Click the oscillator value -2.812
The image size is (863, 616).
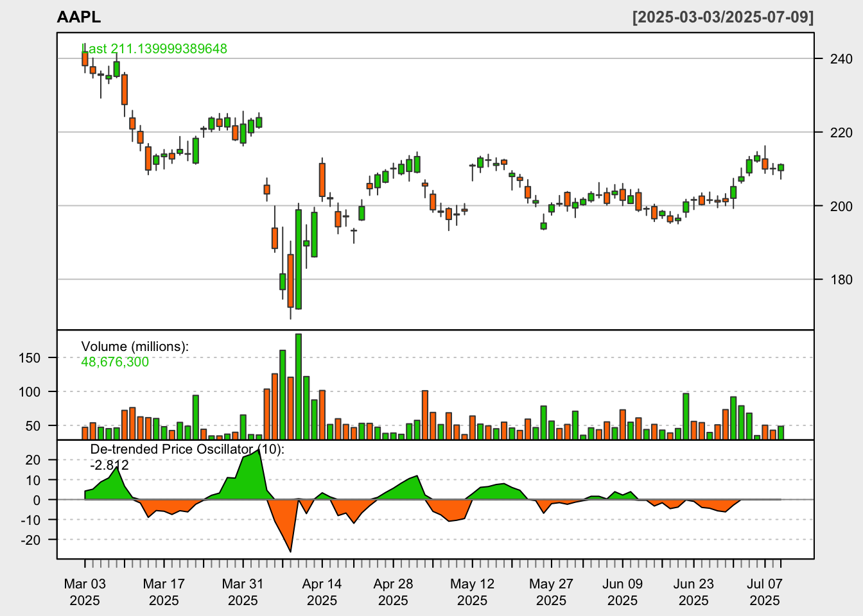coord(110,465)
